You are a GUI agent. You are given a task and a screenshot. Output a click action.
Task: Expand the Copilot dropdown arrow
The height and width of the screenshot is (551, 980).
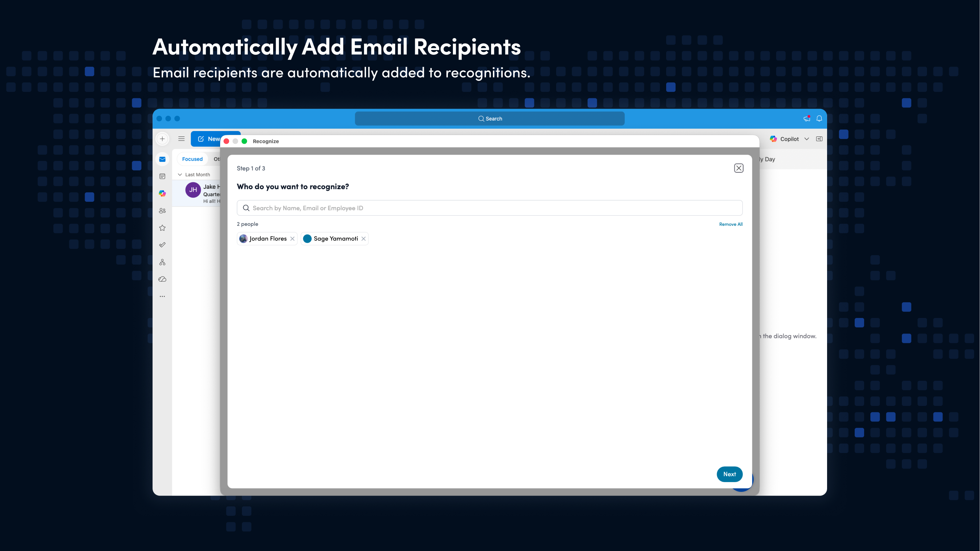pos(806,139)
